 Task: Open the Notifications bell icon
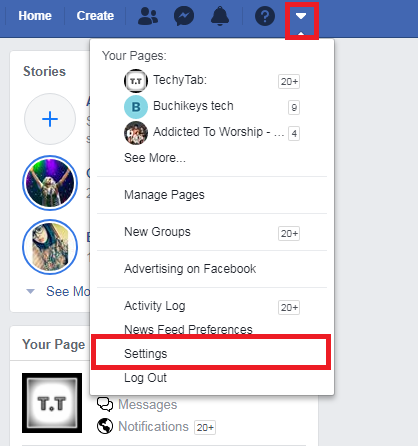click(x=220, y=16)
